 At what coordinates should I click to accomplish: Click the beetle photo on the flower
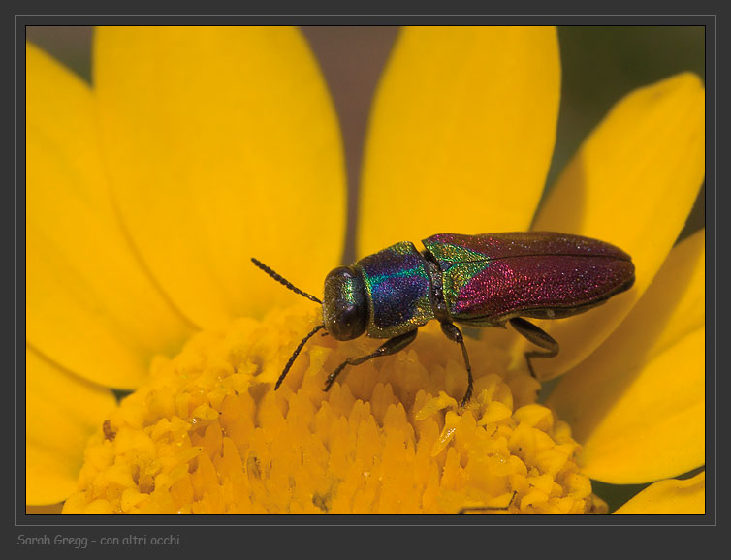click(365, 270)
